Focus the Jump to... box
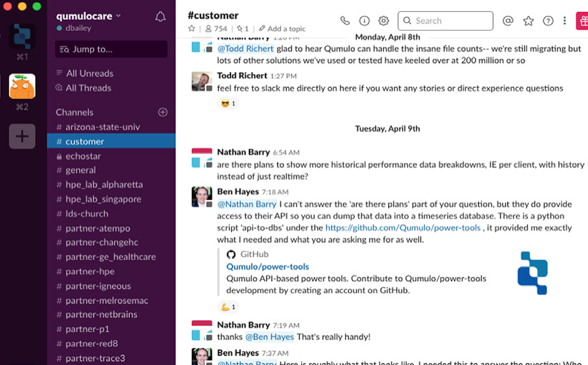Image resolution: width=588 pixels, height=365 pixels. click(111, 49)
